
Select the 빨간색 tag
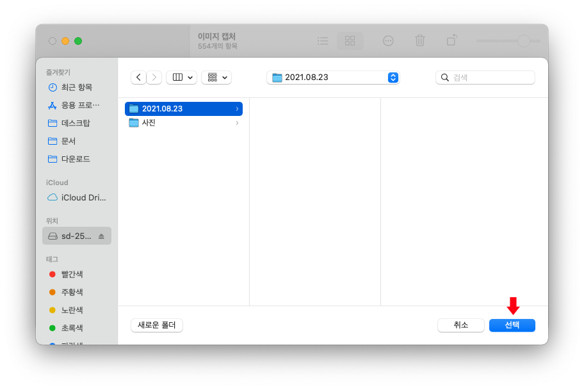click(77, 274)
